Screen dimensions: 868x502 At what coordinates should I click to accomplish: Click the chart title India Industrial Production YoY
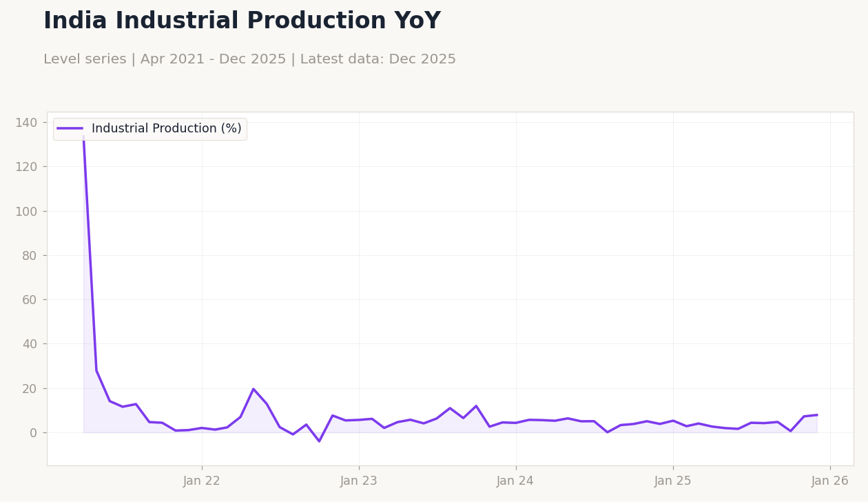coord(242,21)
